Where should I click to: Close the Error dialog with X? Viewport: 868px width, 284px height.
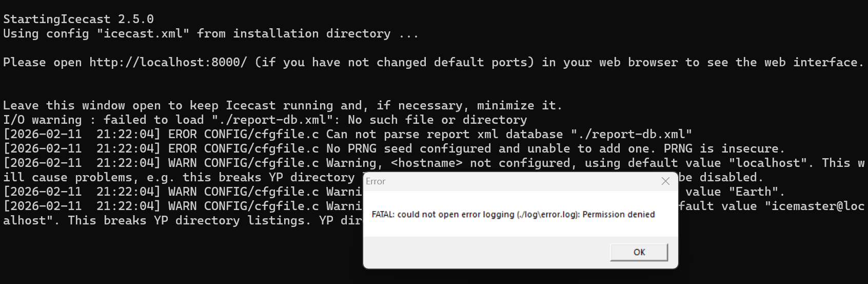pos(665,181)
